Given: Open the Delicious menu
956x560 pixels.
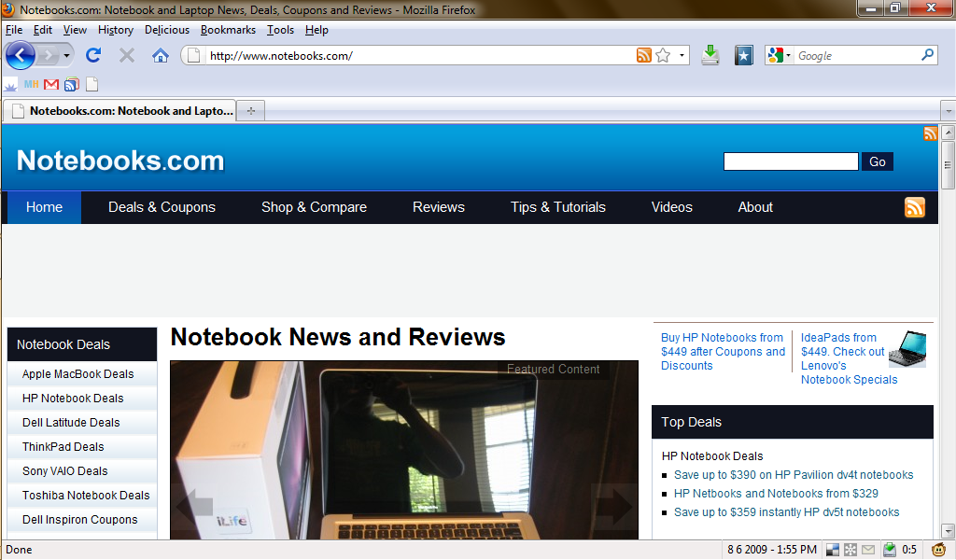Looking at the screenshot, I should coord(167,30).
